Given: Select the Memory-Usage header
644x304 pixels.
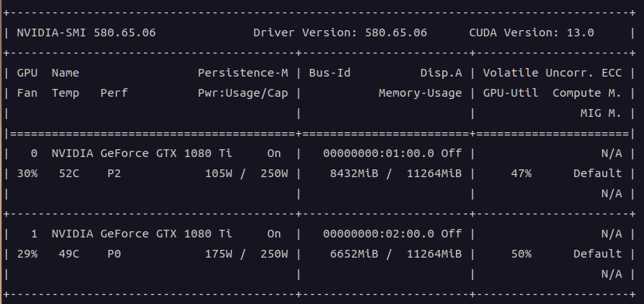Looking at the screenshot, I should point(420,93).
